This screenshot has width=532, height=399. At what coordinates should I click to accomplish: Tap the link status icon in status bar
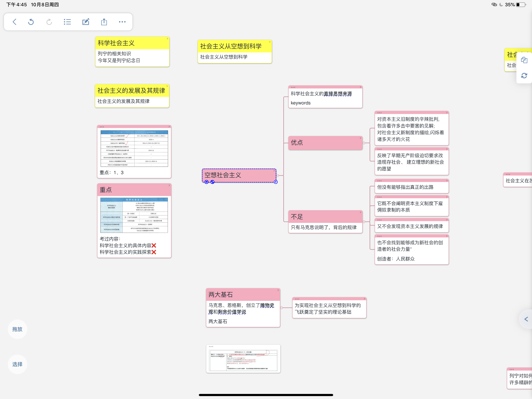(494, 4)
